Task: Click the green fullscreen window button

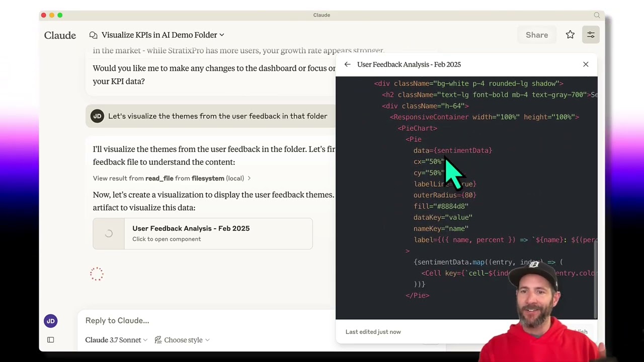Action: click(60, 15)
